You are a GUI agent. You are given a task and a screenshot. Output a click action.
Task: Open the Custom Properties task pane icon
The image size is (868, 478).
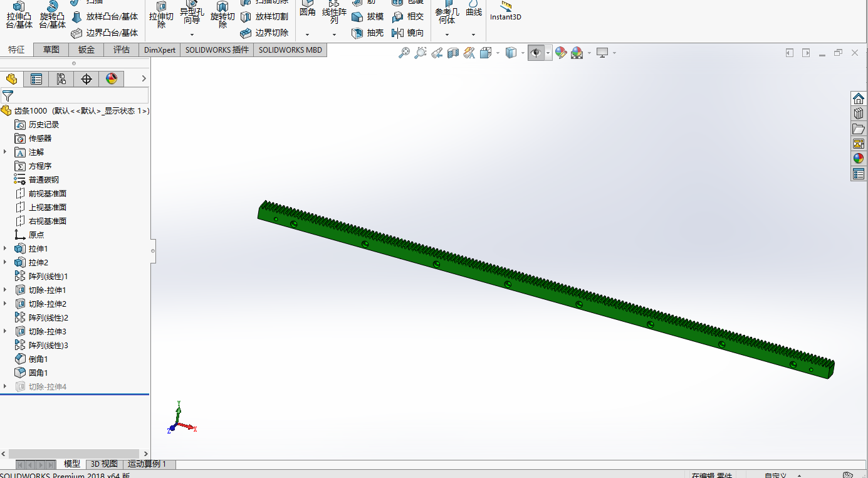click(859, 174)
